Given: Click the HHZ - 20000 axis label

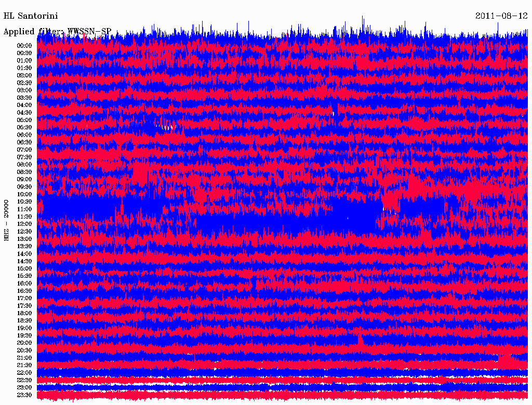Looking at the screenshot, I should pos(7,220).
